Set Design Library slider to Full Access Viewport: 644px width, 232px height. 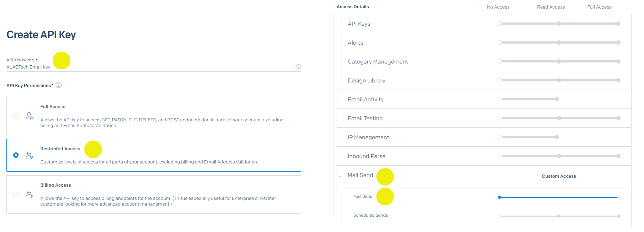(x=618, y=80)
